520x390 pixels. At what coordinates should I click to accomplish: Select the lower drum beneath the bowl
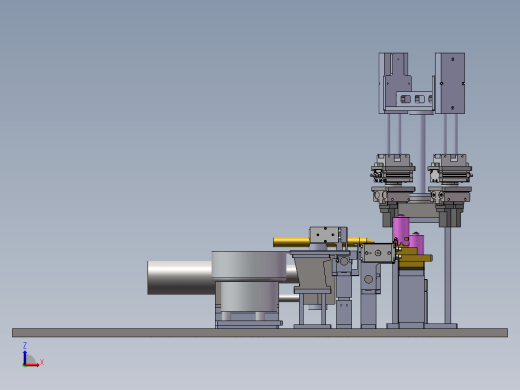(249, 297)
